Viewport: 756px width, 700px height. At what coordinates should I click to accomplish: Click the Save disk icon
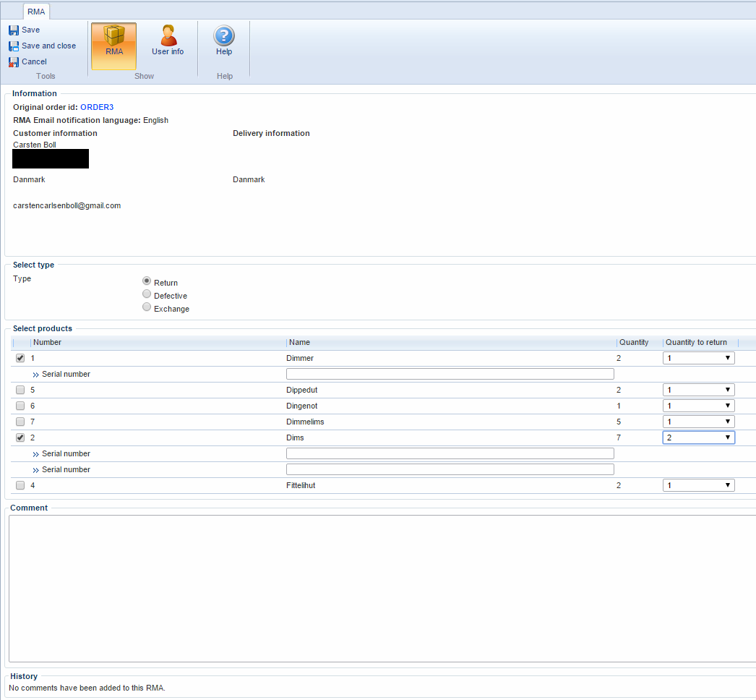(x=14, y=30)
